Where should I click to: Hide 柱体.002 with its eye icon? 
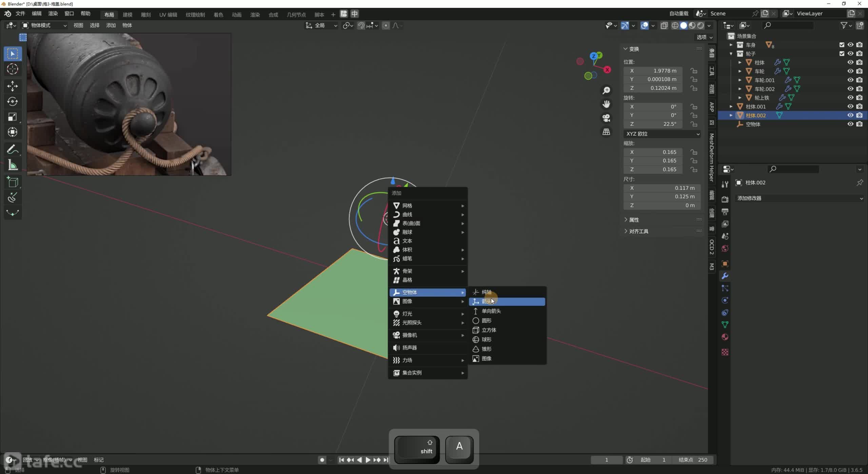click(850, 115)
